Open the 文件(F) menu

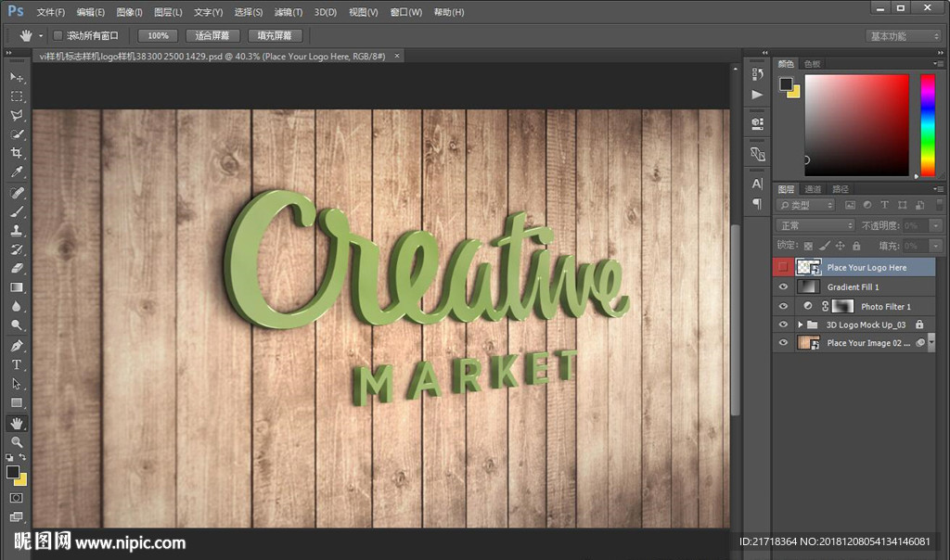(x=51, y=12)
